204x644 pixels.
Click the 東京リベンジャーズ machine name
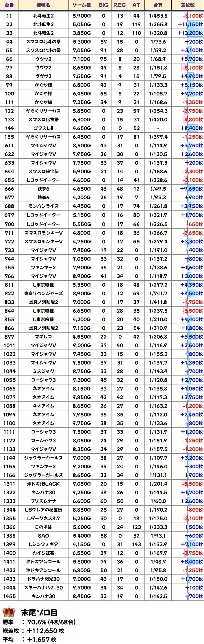point(43,294)
